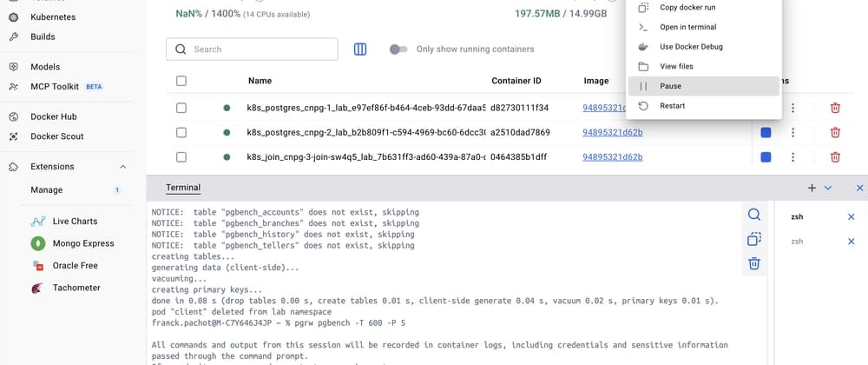Click container ID d82730111f34

519,108
